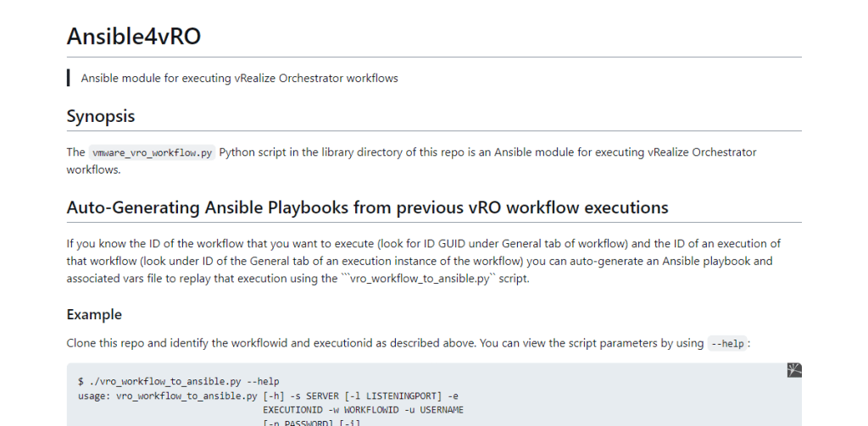Click "associated vars file" text in the paragraph
The image size is (868, 426).
click(120, 279)
